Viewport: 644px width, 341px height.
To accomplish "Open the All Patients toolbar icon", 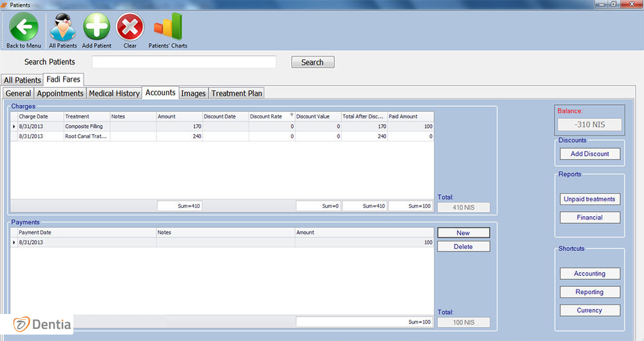I will click(x=62, y=27).
